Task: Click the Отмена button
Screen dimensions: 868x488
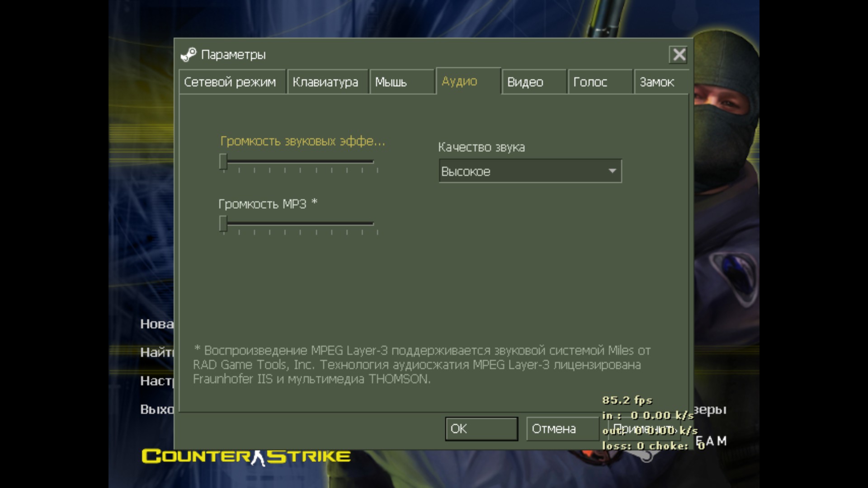Action: 562,428
